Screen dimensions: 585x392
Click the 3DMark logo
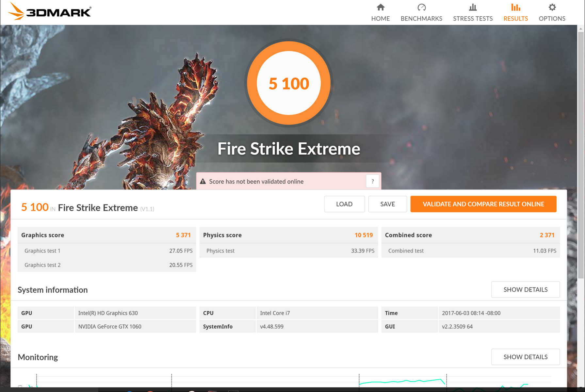pyautogui.click(x=50, y=11)
